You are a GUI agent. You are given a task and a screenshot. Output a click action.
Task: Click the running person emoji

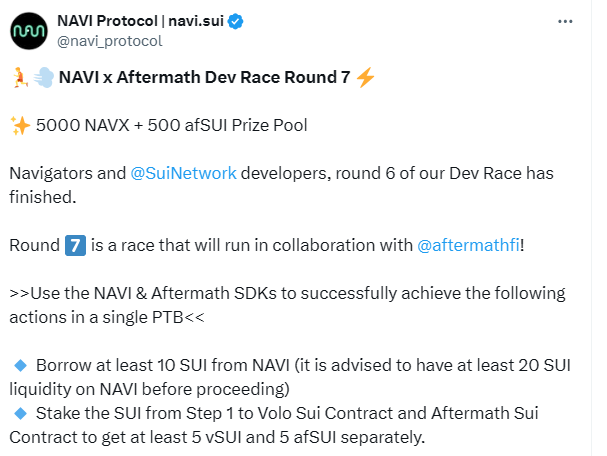(20, 77)
